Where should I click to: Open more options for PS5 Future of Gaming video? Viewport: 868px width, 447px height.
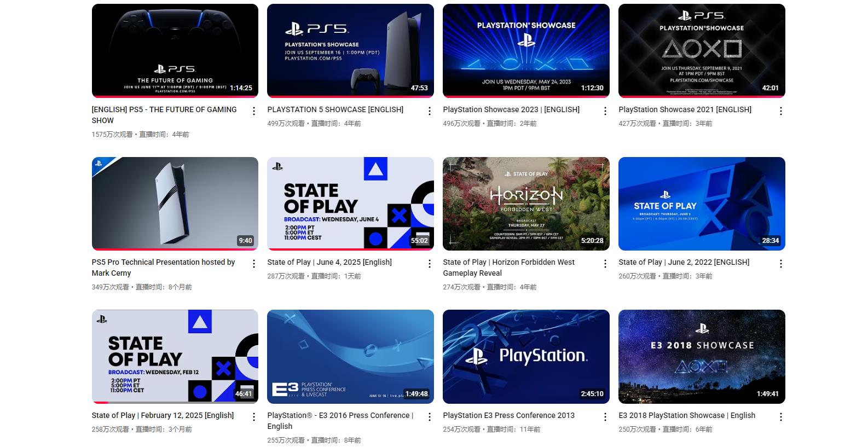point(253,111)
